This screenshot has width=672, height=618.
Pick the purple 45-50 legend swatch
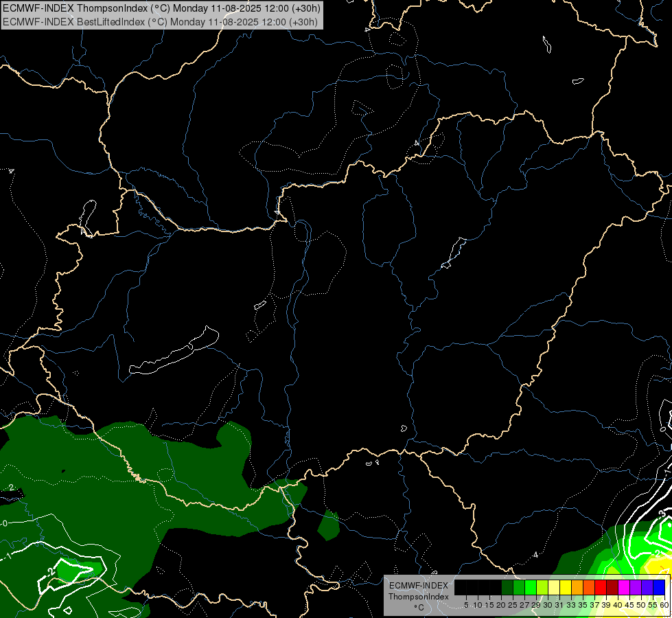(636, 587)
